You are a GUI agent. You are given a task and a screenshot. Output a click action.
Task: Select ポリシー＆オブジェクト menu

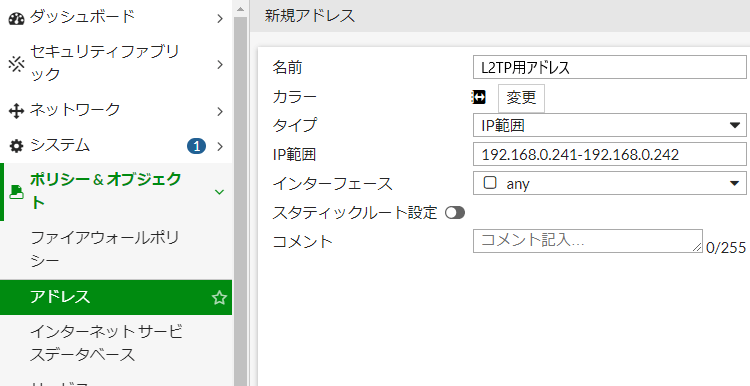coord(116,192)
